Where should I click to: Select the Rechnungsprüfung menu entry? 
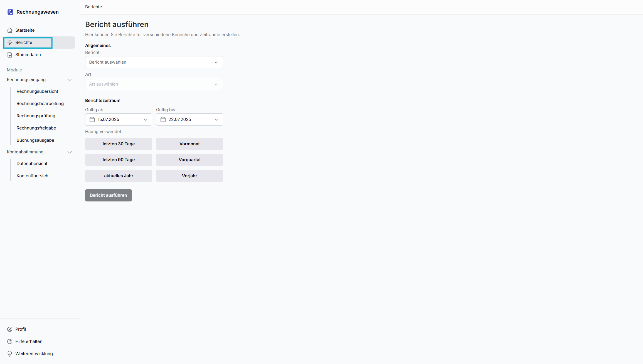click(36, 116)
